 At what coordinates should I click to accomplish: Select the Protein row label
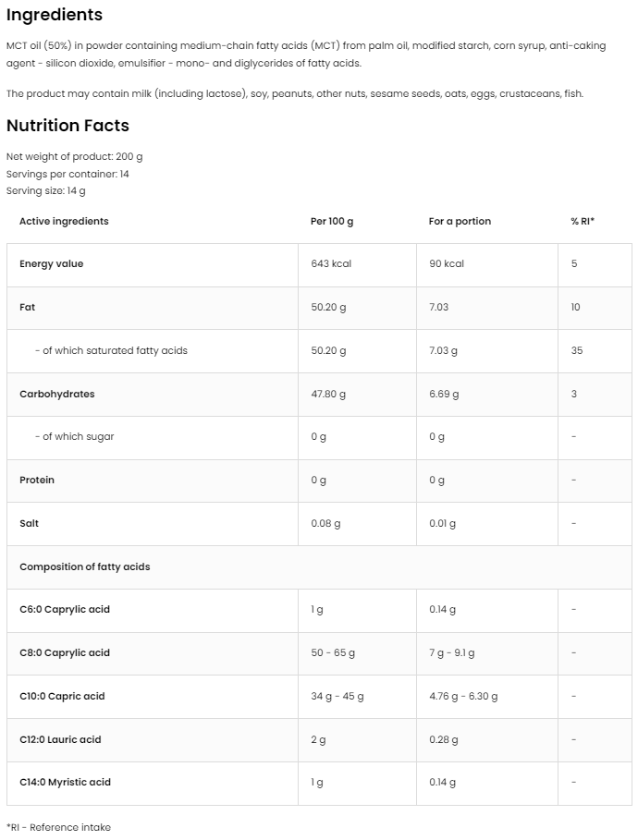[37, 480]
